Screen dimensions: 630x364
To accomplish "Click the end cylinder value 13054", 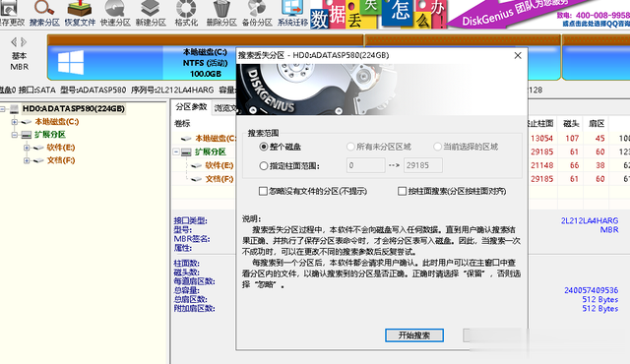I will coord(542,139).
